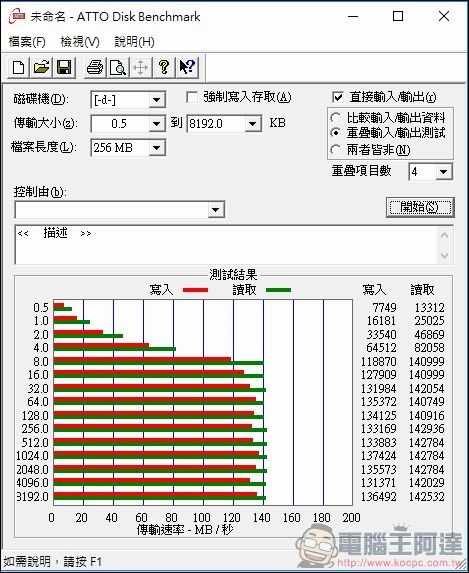Open help with the question mark icon

coord(164,68)
